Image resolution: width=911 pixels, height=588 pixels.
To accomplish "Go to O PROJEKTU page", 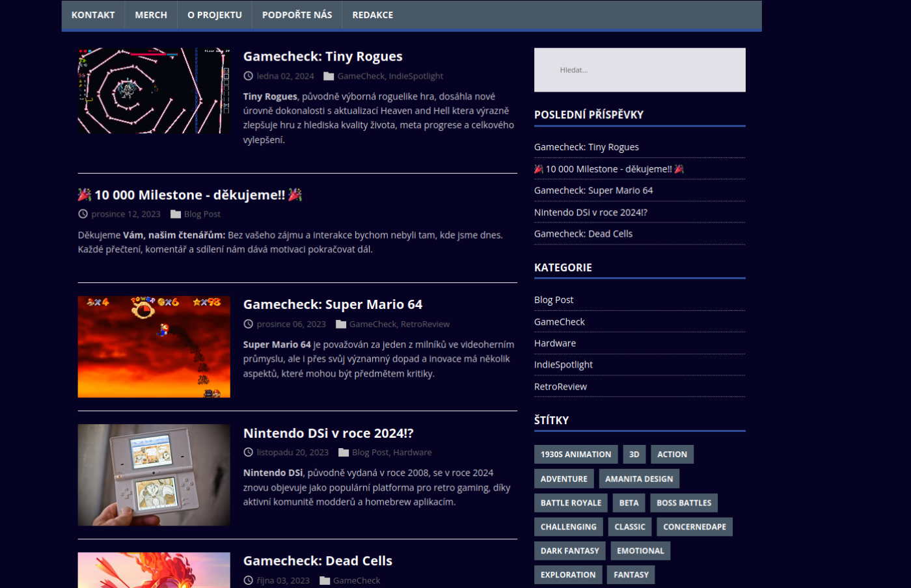I will pos(215,15).
